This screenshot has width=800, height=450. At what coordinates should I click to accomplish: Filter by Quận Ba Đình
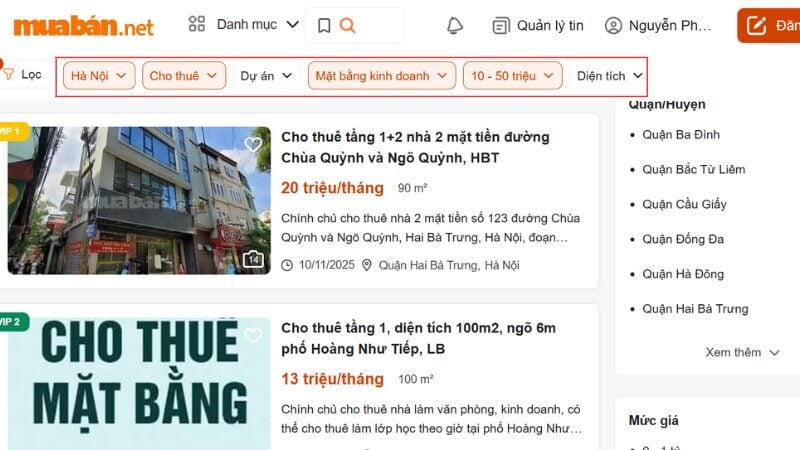681,135
